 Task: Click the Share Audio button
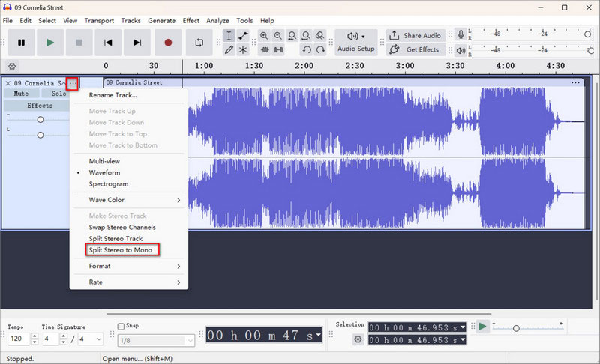click(x=415, y=36)
